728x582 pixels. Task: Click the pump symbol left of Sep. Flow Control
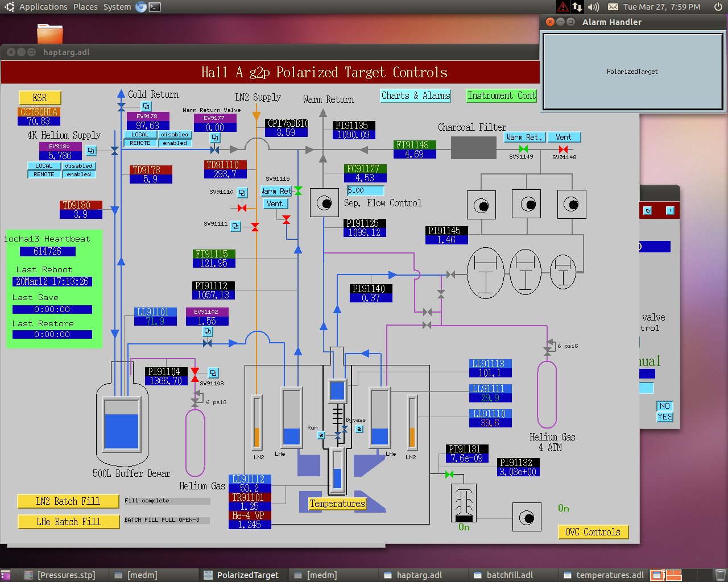pyautogui.click(x=324, y=203)
